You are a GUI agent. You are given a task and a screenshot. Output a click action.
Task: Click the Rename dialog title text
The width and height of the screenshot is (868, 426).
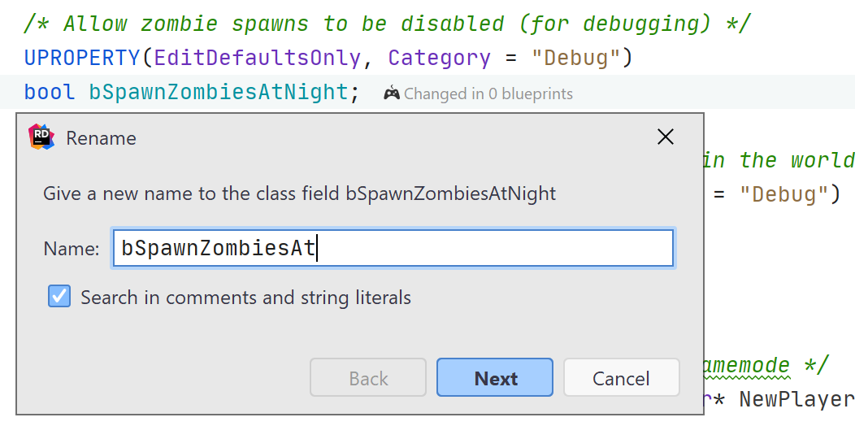(101, 138)
